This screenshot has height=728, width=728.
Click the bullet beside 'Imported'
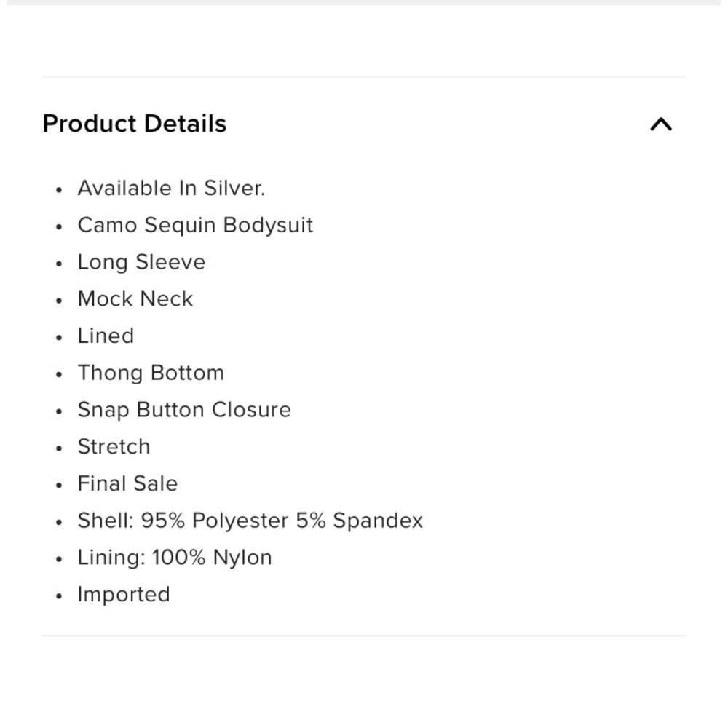pos(58,596)
